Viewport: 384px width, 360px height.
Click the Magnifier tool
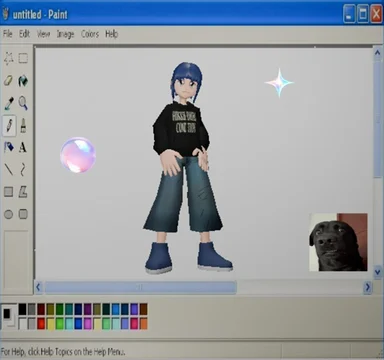pos(23,103)
